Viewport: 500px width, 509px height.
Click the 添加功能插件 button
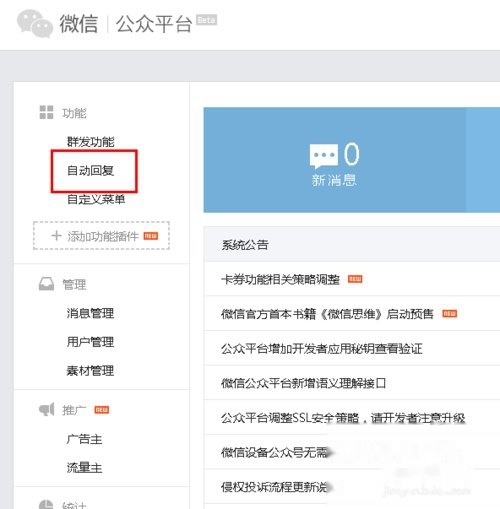click(x=101, y=236)
